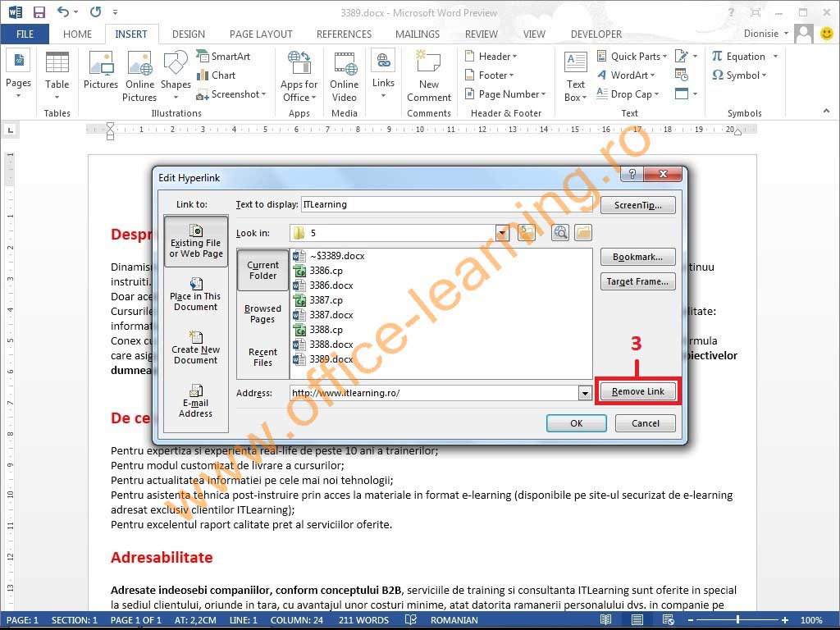Expand the Quick Parts dropdown
The image size is (840, 630).
[664, 57]
